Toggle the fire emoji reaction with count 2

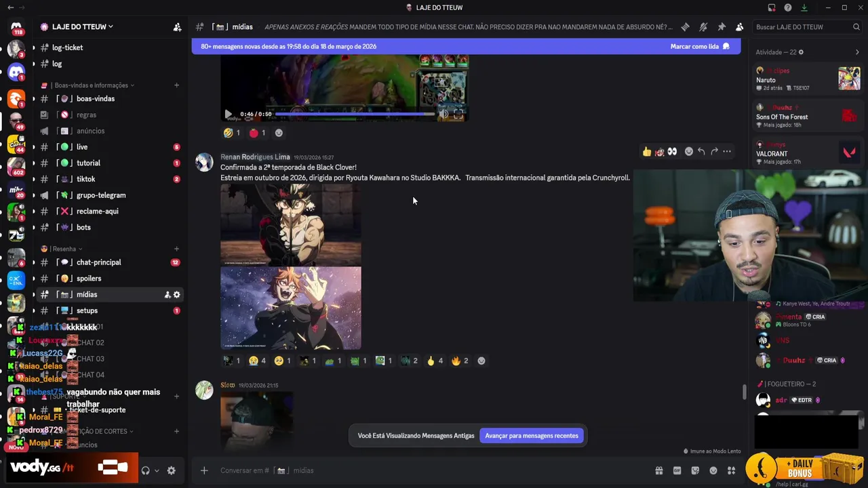[x=460, y=361]
